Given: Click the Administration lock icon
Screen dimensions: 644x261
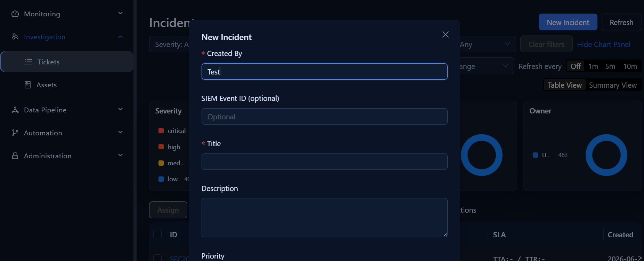Looking at the screenshot, I should (x=15, y=156).
